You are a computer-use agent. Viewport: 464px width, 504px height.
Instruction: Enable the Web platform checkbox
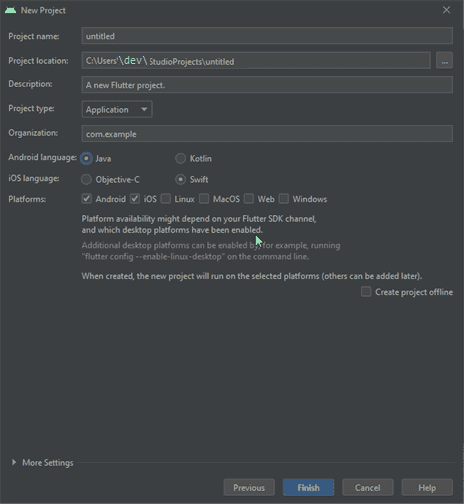[249, 199]
